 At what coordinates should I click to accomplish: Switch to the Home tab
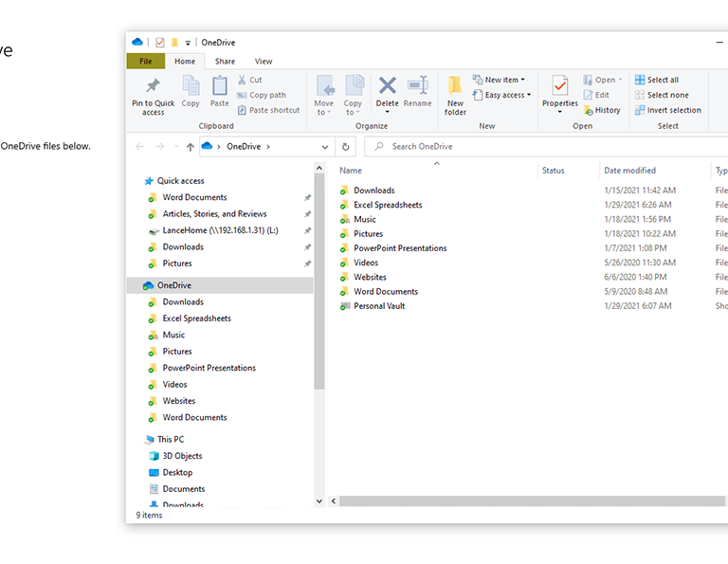[x=185, y=62]
